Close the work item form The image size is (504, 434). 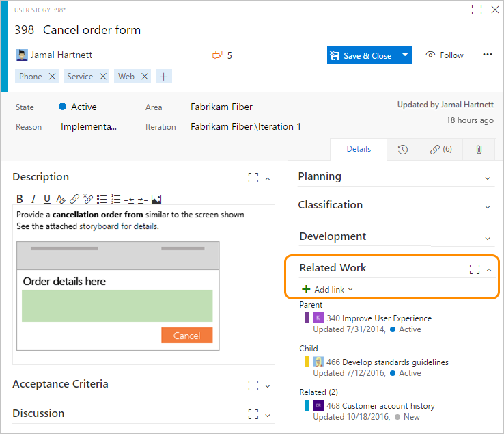495,10
